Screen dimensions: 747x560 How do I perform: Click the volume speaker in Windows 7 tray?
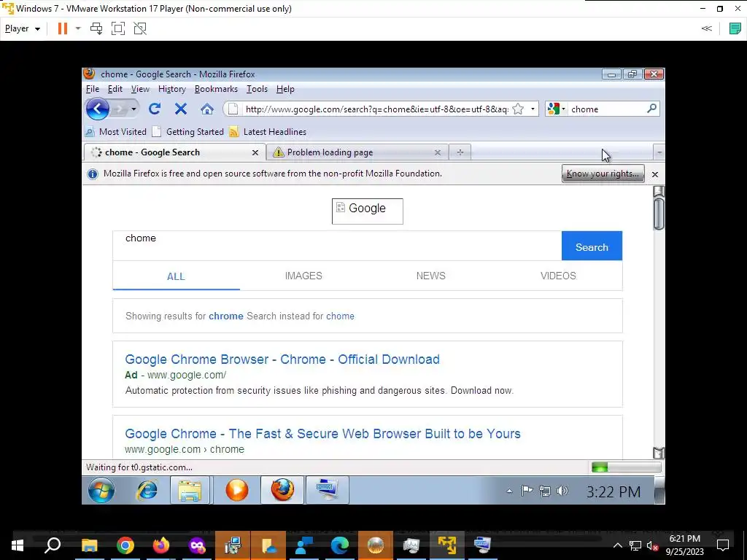tap(562, 491)
